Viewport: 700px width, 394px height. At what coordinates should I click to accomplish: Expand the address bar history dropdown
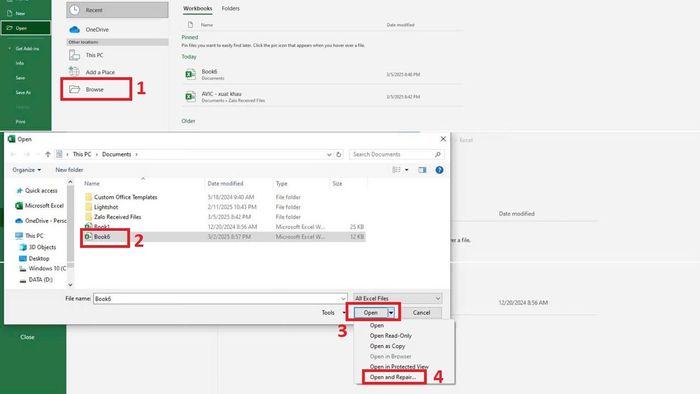pos(329,154)
